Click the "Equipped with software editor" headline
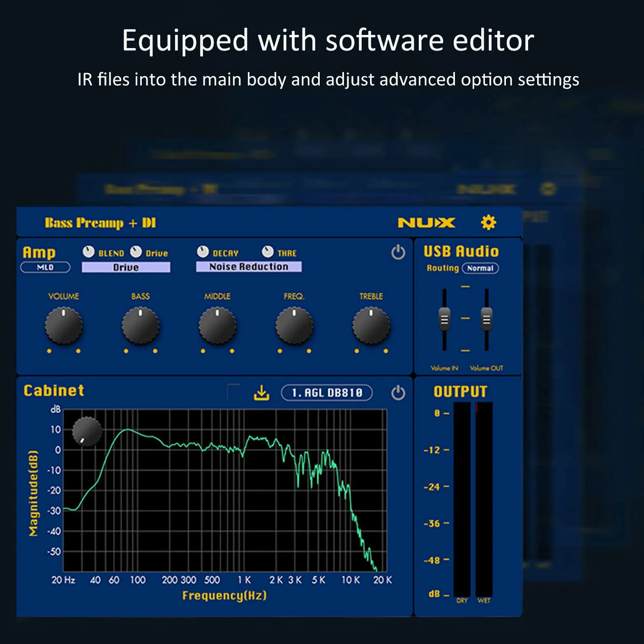This screenshot has height=644, width=644. click(x=328, y=40)
